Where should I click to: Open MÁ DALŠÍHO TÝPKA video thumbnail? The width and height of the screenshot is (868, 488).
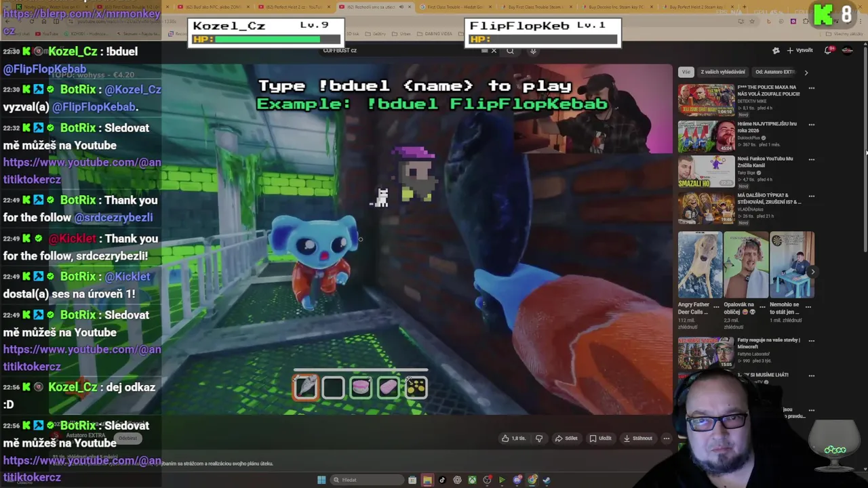pos(706,208)
